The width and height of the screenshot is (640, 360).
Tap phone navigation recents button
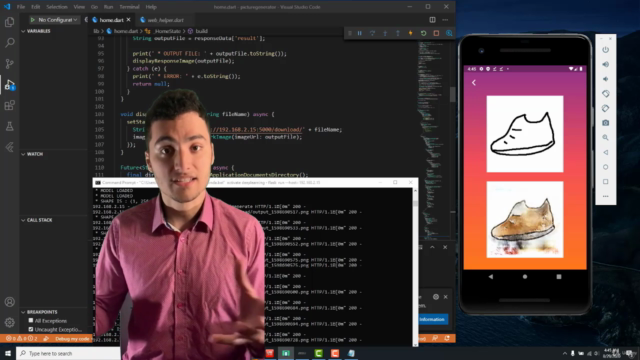pyautogui.click(x=559, y=277)
